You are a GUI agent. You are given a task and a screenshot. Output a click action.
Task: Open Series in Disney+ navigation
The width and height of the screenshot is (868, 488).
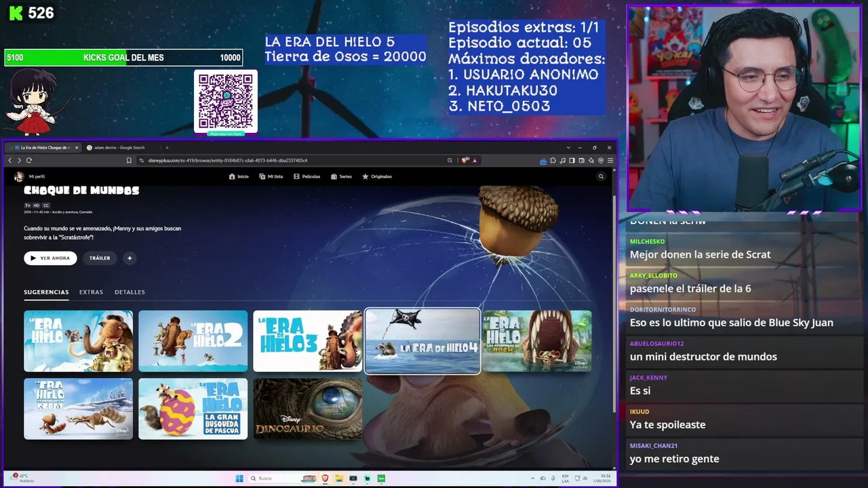click(x=341, y=176)
